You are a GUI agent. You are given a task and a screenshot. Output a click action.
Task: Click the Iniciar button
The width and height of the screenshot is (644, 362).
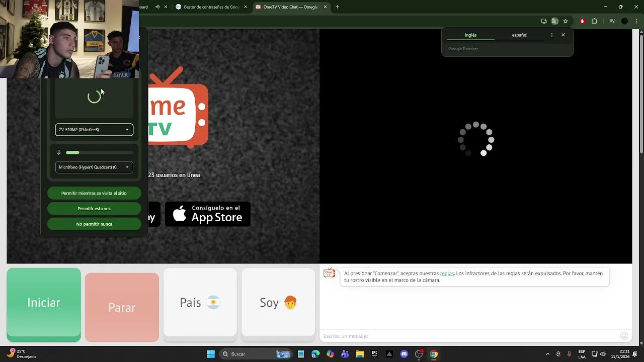(44, 303)
